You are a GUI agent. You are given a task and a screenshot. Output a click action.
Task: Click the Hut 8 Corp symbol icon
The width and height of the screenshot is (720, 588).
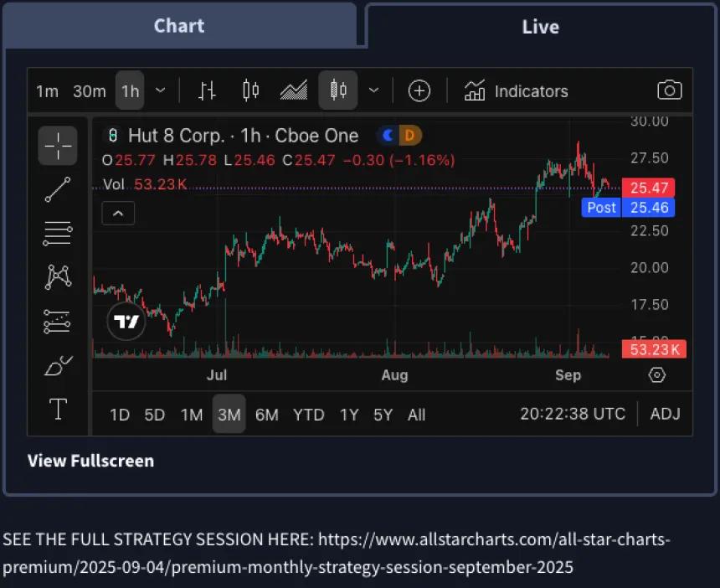click(x=112, y=136)
